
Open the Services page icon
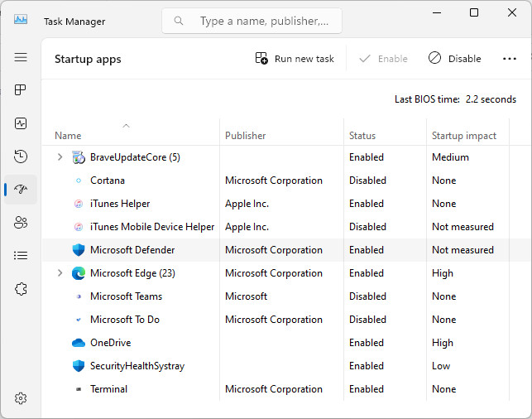pyautogui.click(x=21, y=289)
